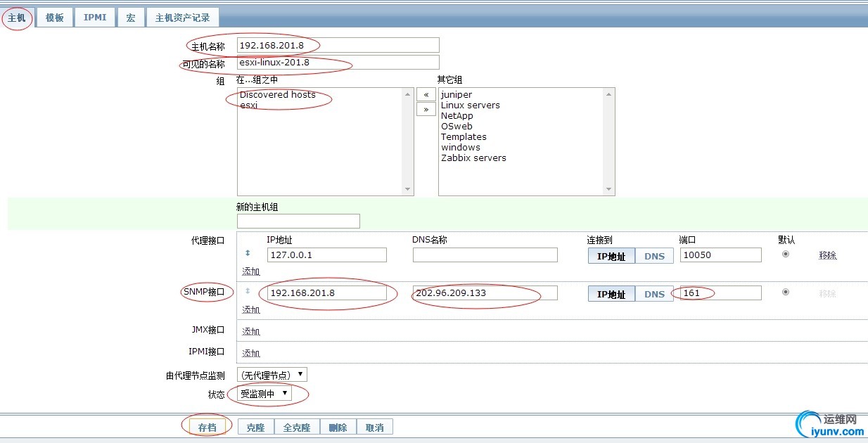Click the 全克隆 full clone button
868x443 pixels.
(297, 427)
